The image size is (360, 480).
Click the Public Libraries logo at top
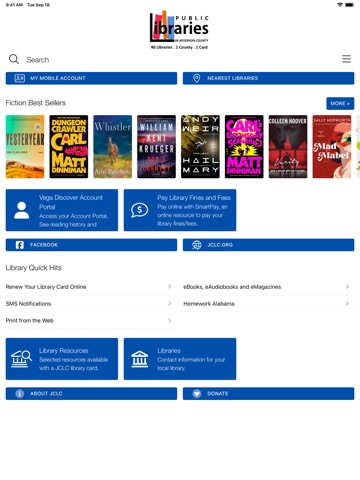pyautogui.click(x=179, y=30)
